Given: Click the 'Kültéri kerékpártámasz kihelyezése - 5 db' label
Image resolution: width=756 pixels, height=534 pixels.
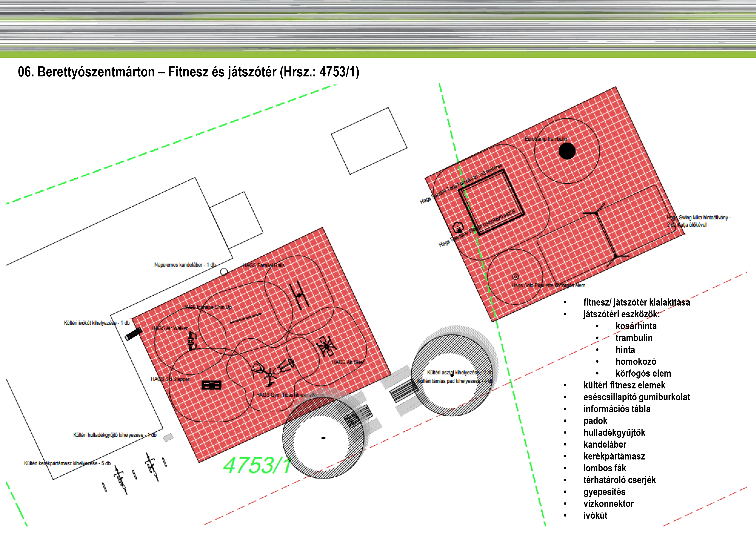Looking at the screenshot, I should click(67, 463).
